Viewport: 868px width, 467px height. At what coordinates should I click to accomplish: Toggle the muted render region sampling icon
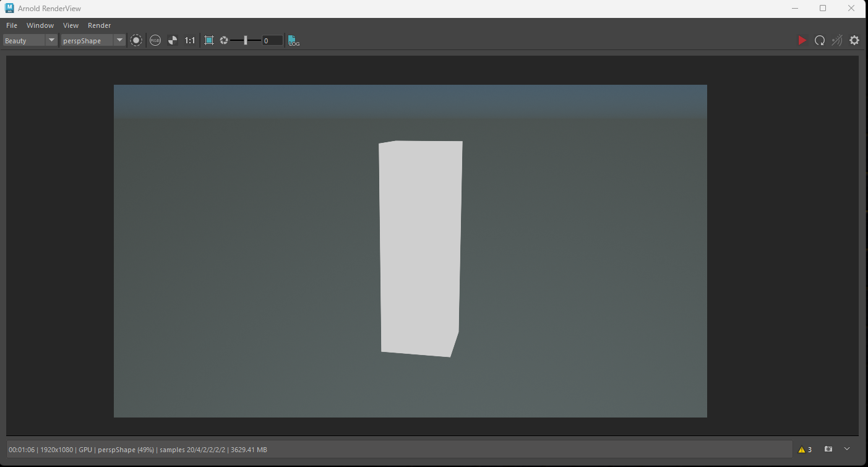tap(836, 40)
